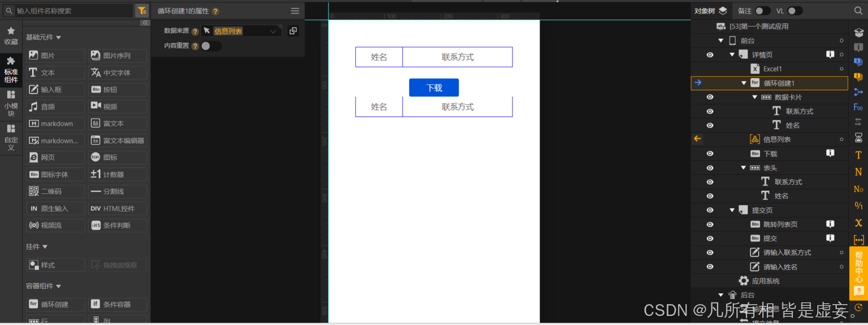Pick the 文本 text component
Viewport: 868px width, 325px height.
click(55, 72)
